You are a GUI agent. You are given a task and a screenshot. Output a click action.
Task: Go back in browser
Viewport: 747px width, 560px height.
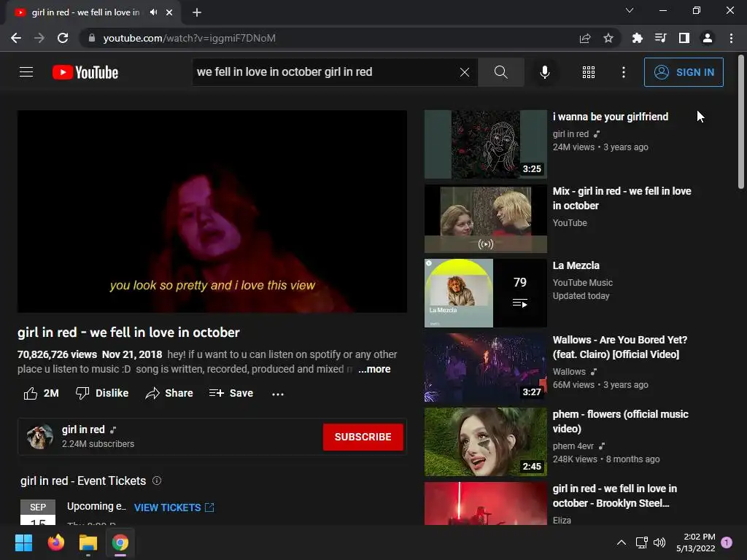[x=16, y=38]
